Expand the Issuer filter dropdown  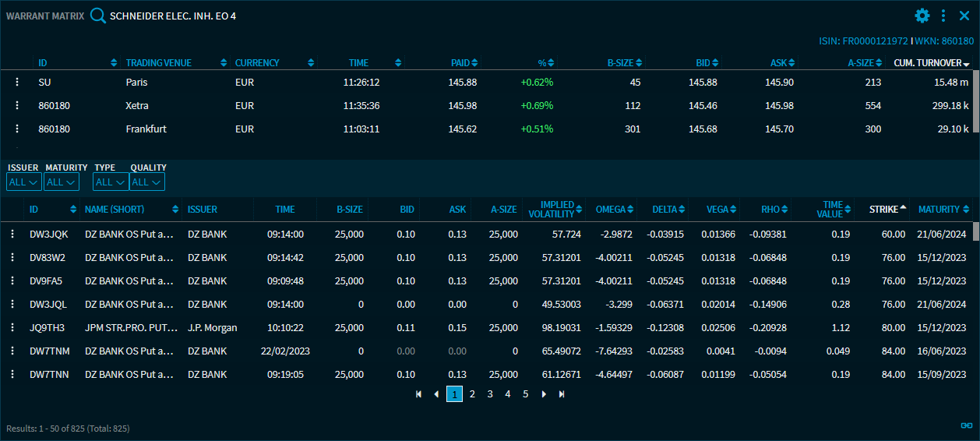[23, 182]
